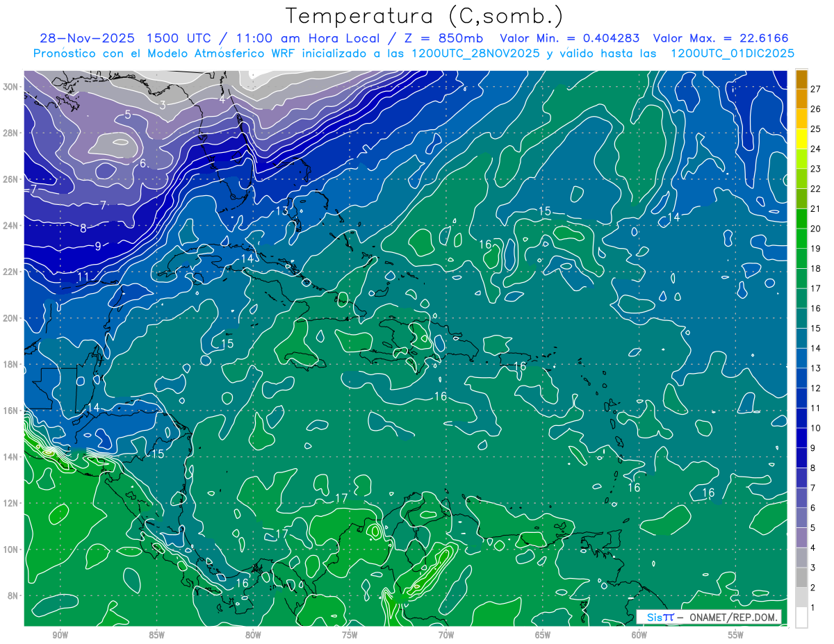Viewport: 834px width, 644px height.
Task: Click the 'Valor Min. = 0.404283' value
Action: pyautogui.click(x=570, y=38)
